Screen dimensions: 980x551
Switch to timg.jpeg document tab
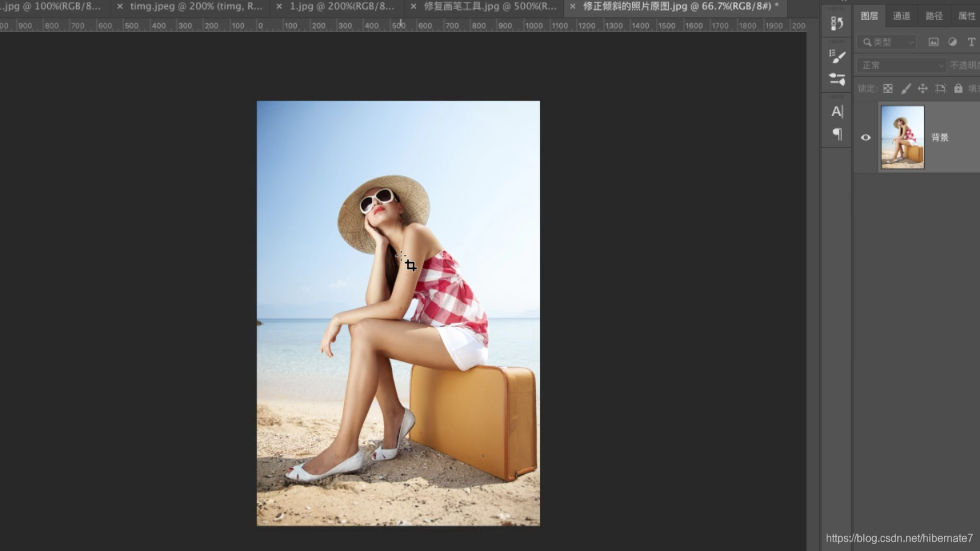pyautogui.click(x=196, y=6)
